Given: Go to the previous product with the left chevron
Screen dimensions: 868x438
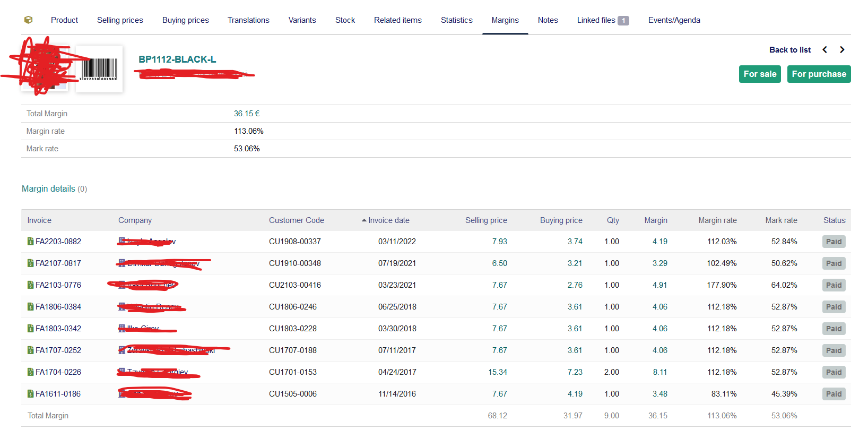Looking at the screenshot, I should [x=825, y=49].
